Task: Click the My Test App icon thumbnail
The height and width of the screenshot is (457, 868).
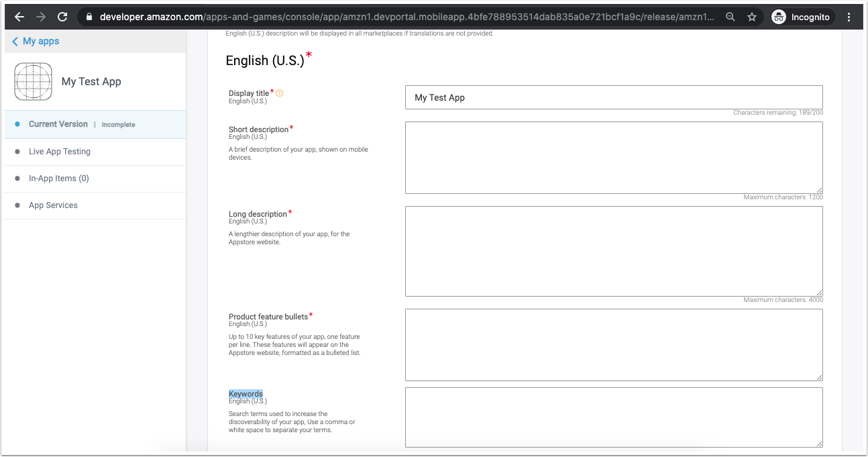Action: tap(33, 82)
